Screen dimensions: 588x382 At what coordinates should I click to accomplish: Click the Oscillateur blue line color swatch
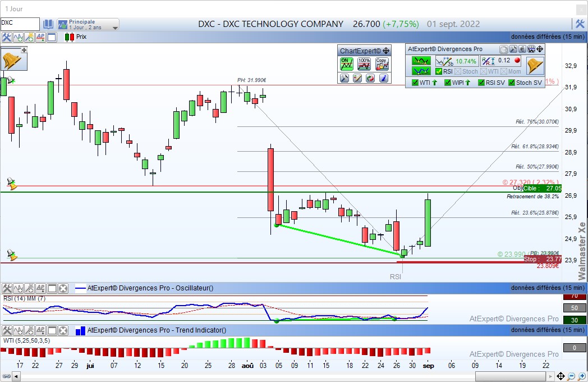point(80,289)
